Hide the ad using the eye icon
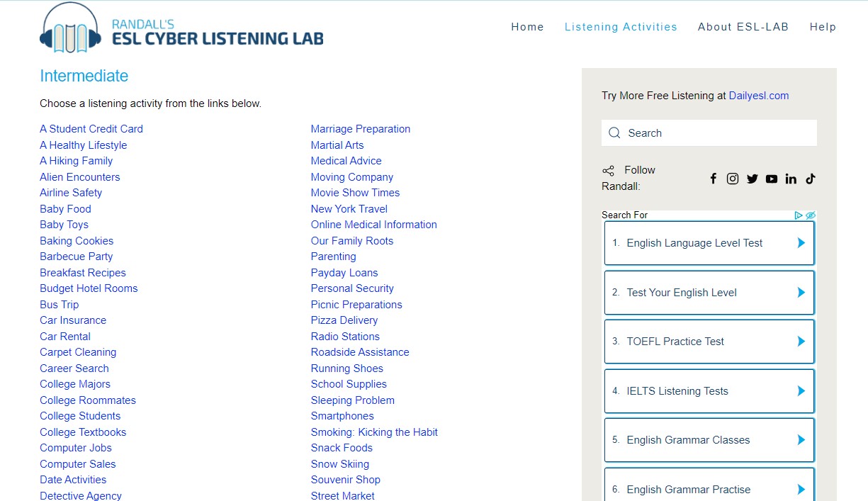 coord(811,215)
